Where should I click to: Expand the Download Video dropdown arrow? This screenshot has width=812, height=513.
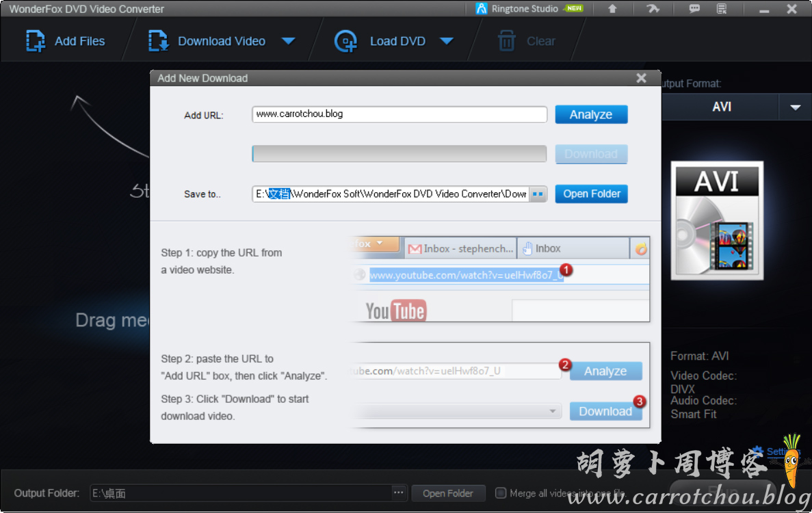[x=289, y=41]
